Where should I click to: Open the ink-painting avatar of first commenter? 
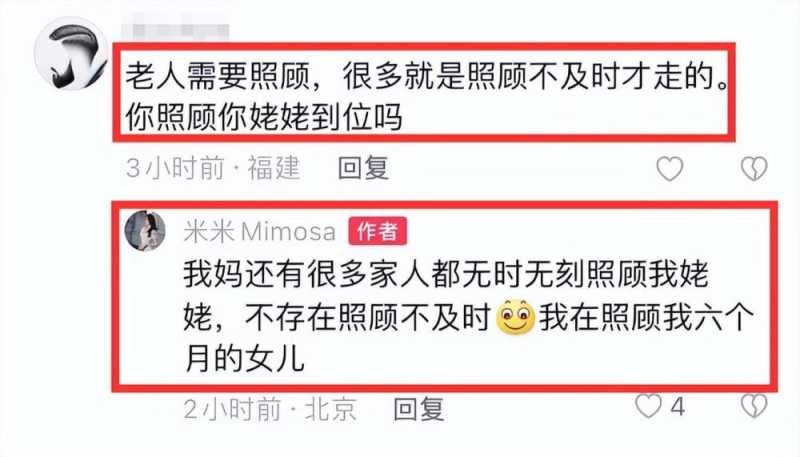71,54
